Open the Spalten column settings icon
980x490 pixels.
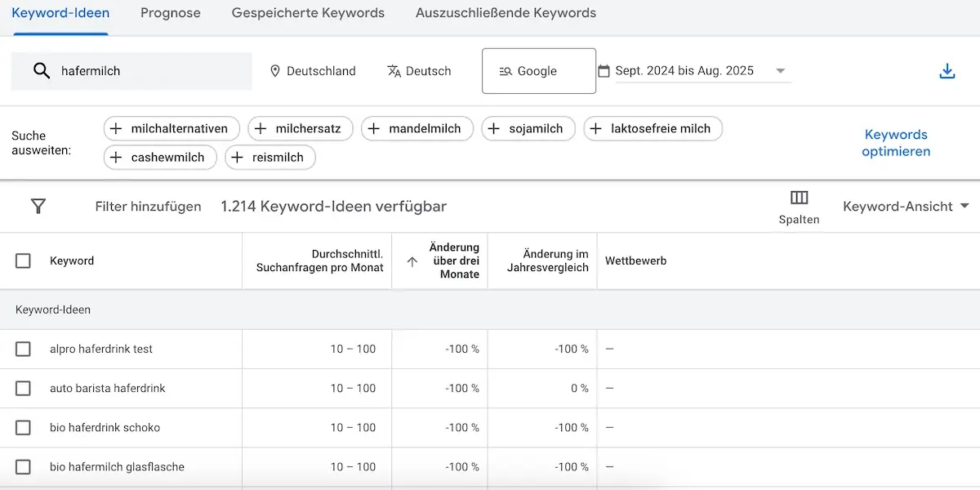coord(798,199)
